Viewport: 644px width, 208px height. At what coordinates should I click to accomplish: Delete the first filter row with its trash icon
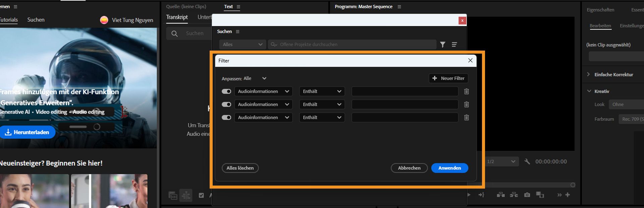(466, 91)
